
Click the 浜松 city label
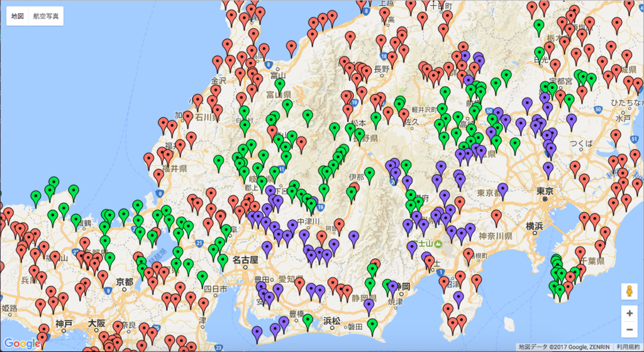coord(332,321)
